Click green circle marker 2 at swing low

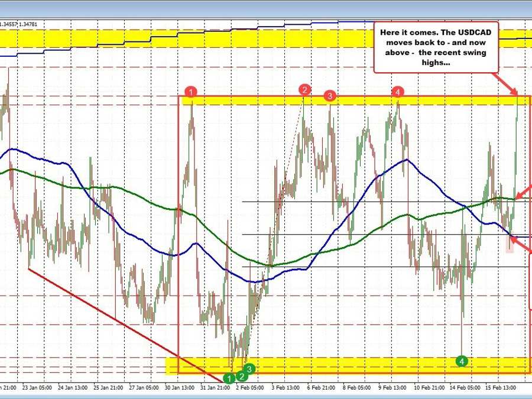(241, 376)
